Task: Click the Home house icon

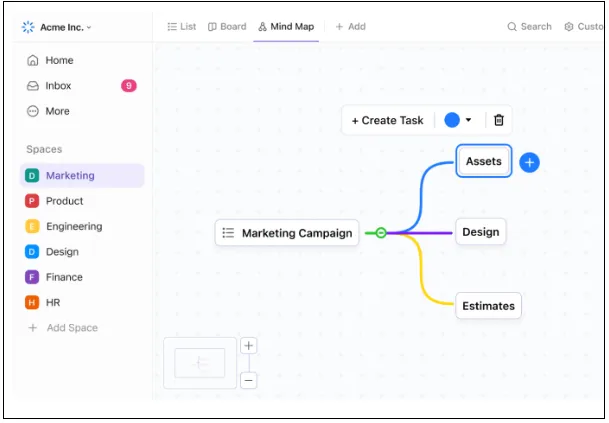Action: pos(33,60)
